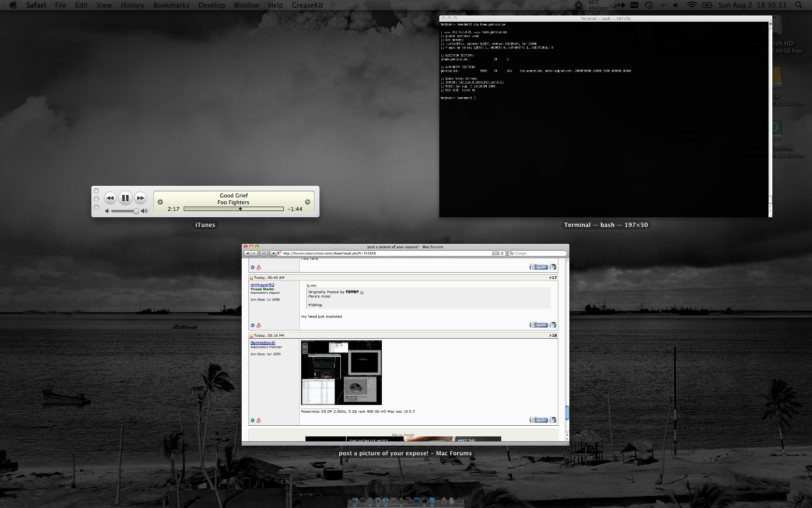Click the remaining time -1:44 in iTunes
Screen dimensions: 812x508
295,209
